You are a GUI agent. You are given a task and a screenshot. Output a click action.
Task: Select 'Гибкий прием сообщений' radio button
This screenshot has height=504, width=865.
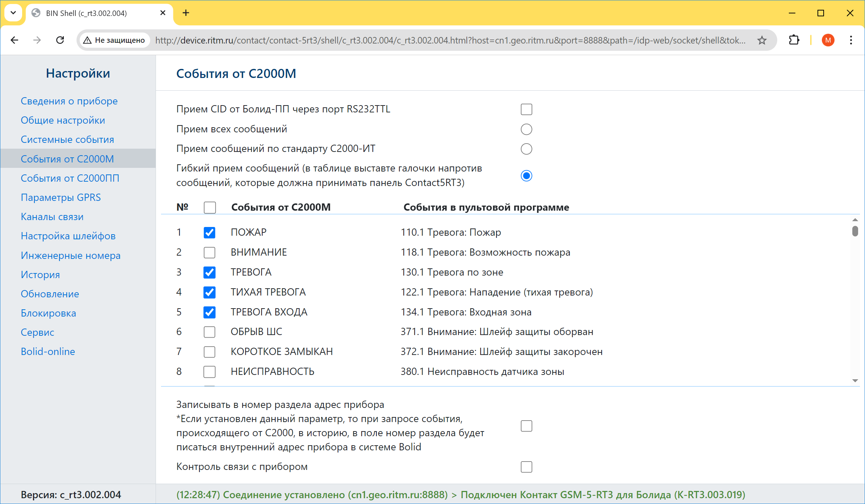[x=526, y=175]
